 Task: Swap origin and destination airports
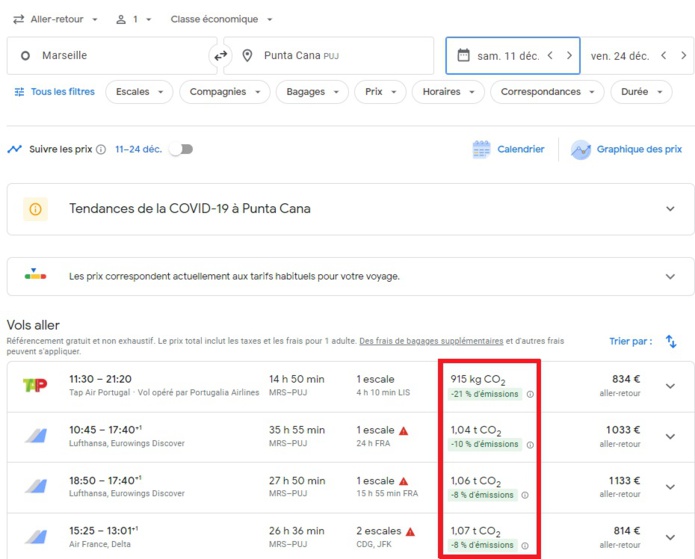click(220, 56)
